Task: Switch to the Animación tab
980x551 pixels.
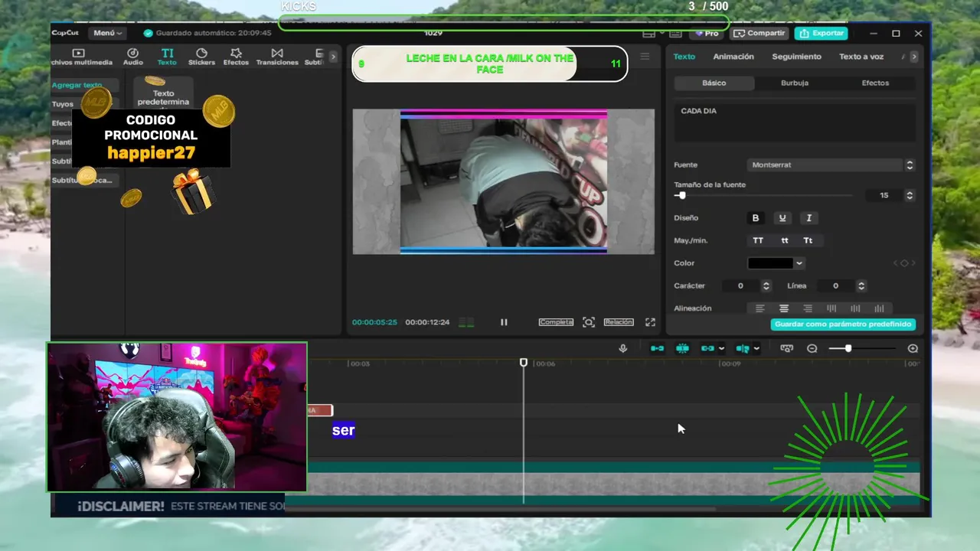Action: point(733,57)
